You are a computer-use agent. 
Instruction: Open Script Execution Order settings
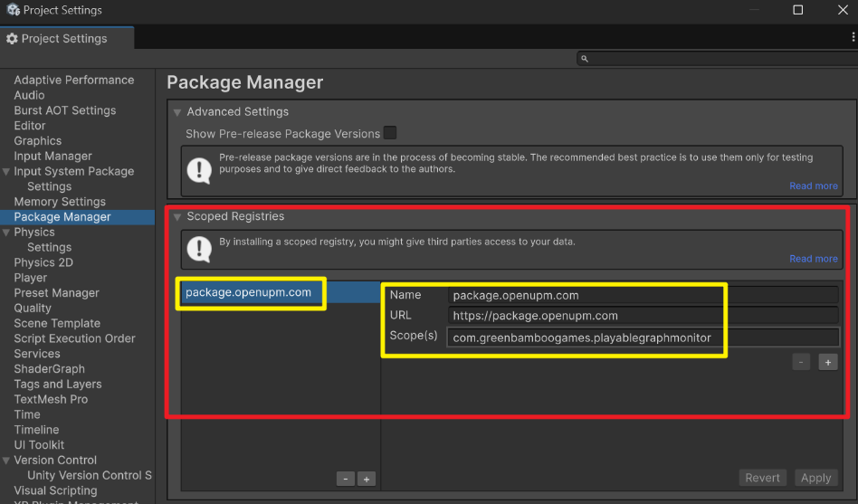(x=74, y=338)
